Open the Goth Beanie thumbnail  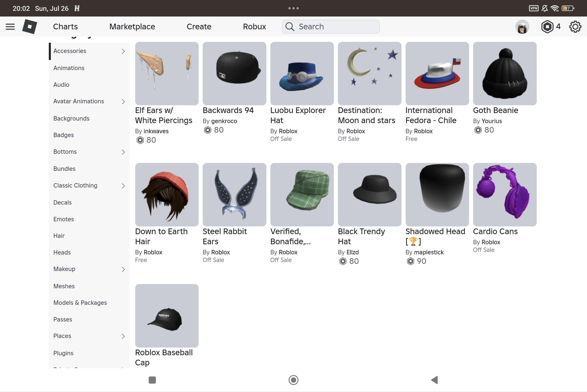[x=505, y=73]
